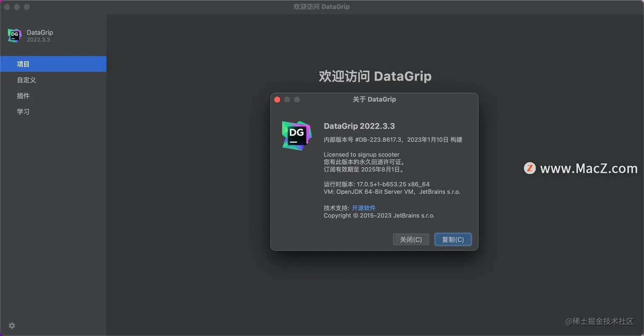Viewport: 644px width, 336px height.
Task: Open the settings gear in the welcome sidebar
Action: pos(12,325)
